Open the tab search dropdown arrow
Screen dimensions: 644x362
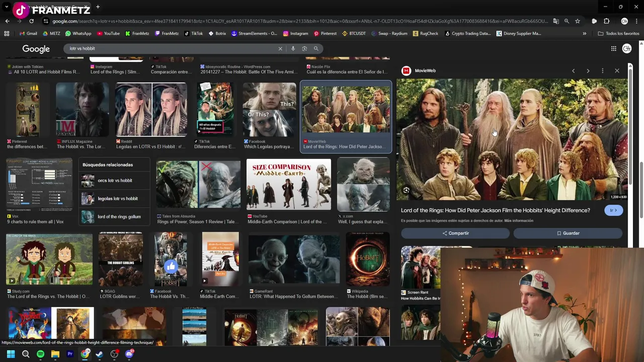click(7, 7)
